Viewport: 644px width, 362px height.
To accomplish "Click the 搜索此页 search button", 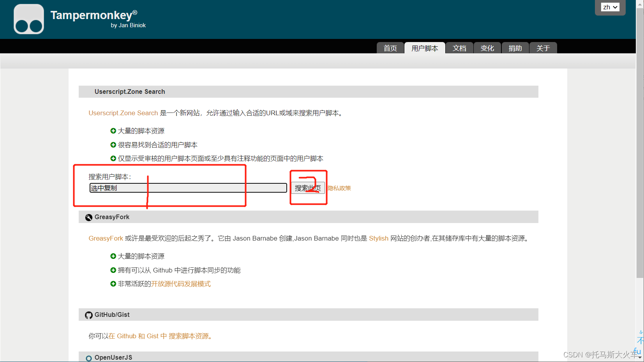I will tap(308, 188).
